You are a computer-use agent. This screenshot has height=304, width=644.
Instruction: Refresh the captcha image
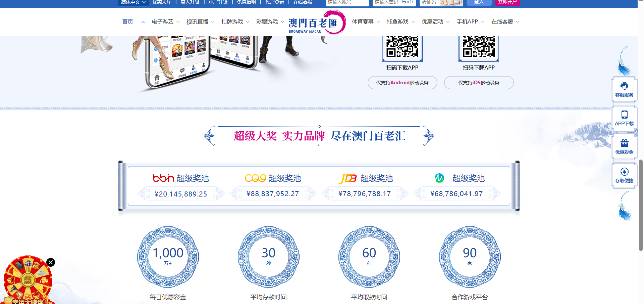pos(451,3)
